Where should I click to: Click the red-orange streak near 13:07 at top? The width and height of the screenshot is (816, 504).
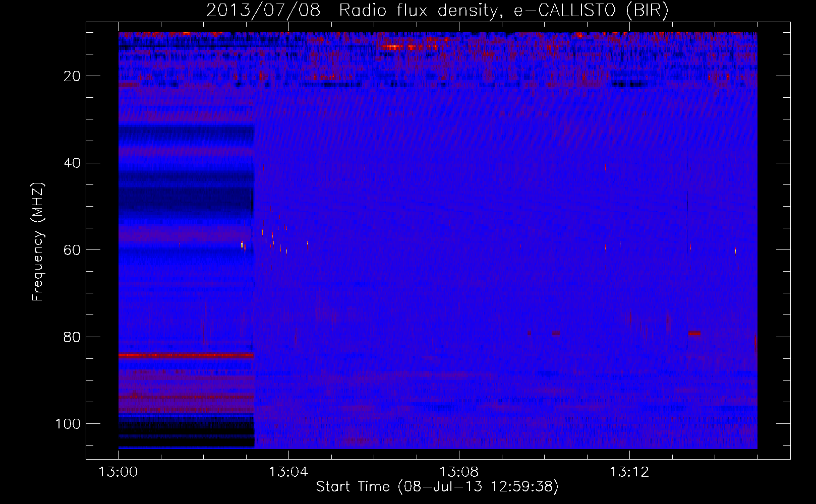pyautogui.click(x=410, y=47)
